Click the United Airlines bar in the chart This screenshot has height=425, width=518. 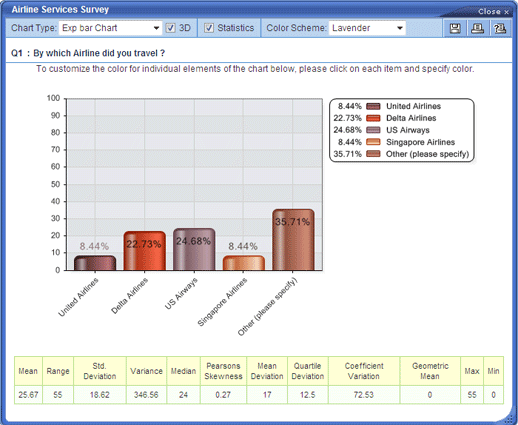pyautogui.click(x=95, y=263)
